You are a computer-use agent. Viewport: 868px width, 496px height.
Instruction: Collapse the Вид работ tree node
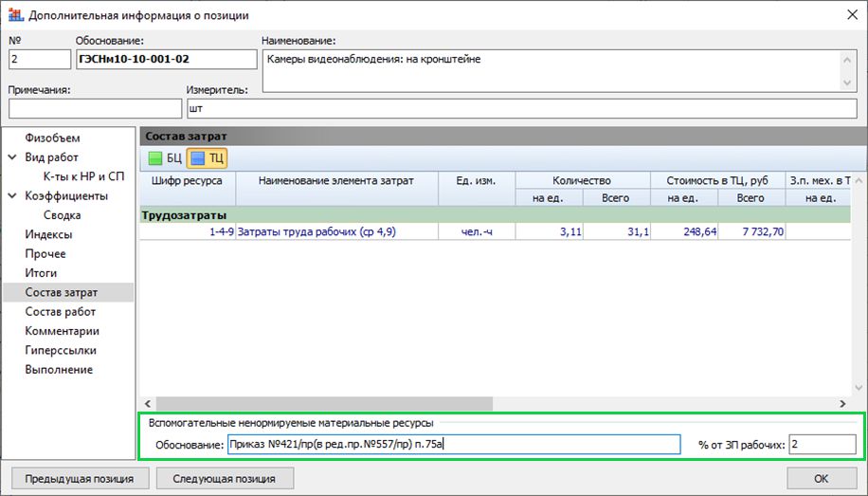12,157
